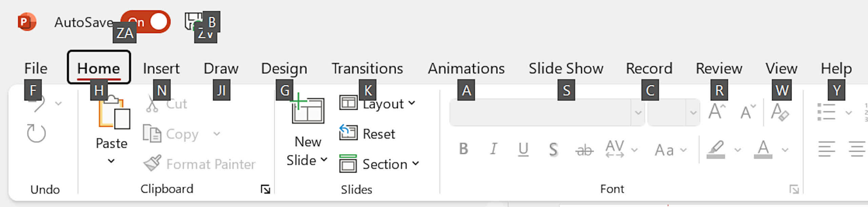Open the Clipboard dialog launcher
The width and height of the screenshot is (868, 207).
click(265, 189)
